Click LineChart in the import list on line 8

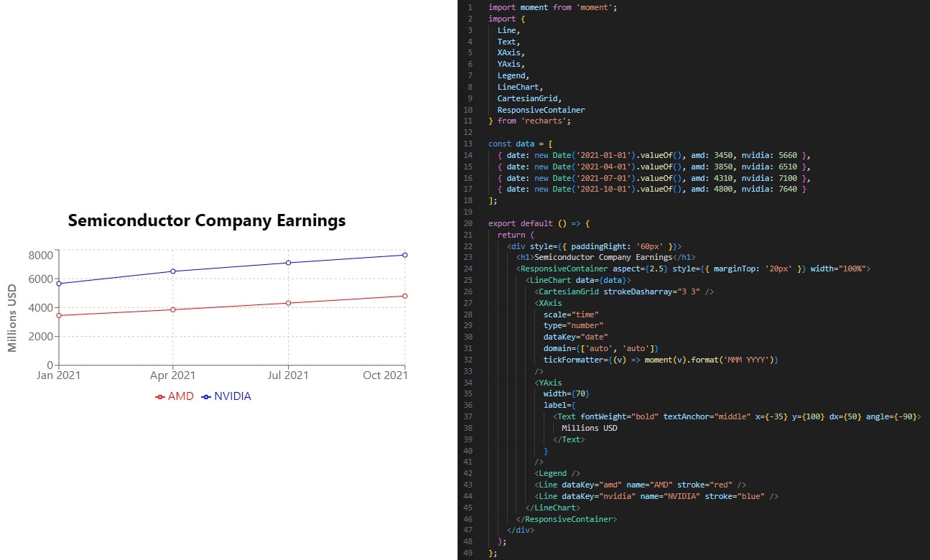pyautogui.click(x=517, y=87)
